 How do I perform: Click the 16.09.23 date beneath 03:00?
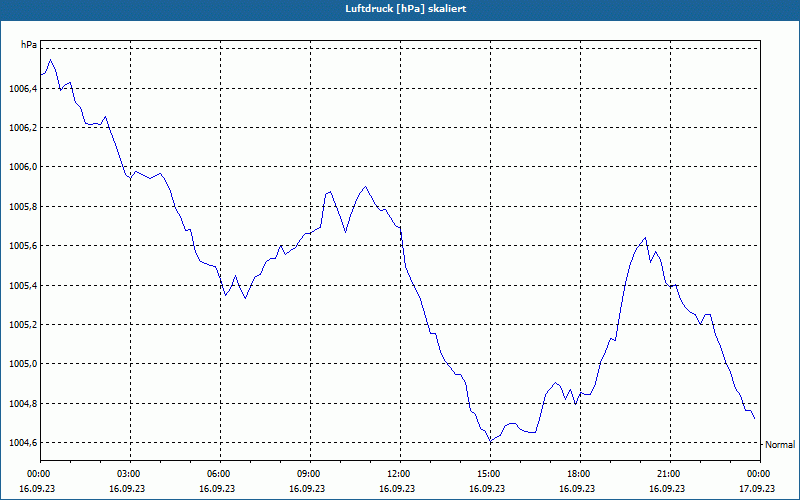click(x=127, y=488)
